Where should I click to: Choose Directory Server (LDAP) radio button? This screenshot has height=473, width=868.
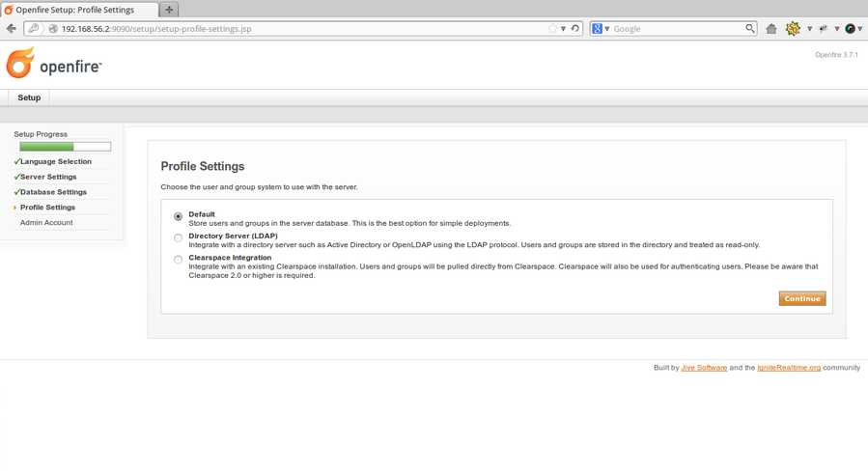coord(178,237)
